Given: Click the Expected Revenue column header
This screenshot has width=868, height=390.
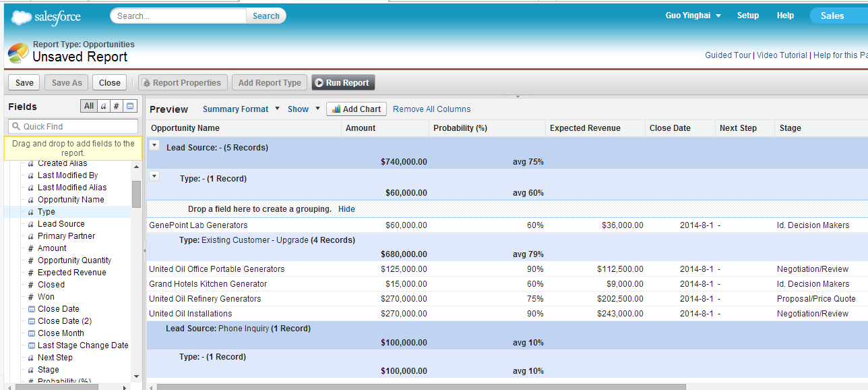Looking at the screenshot, I should pos(596,128).
